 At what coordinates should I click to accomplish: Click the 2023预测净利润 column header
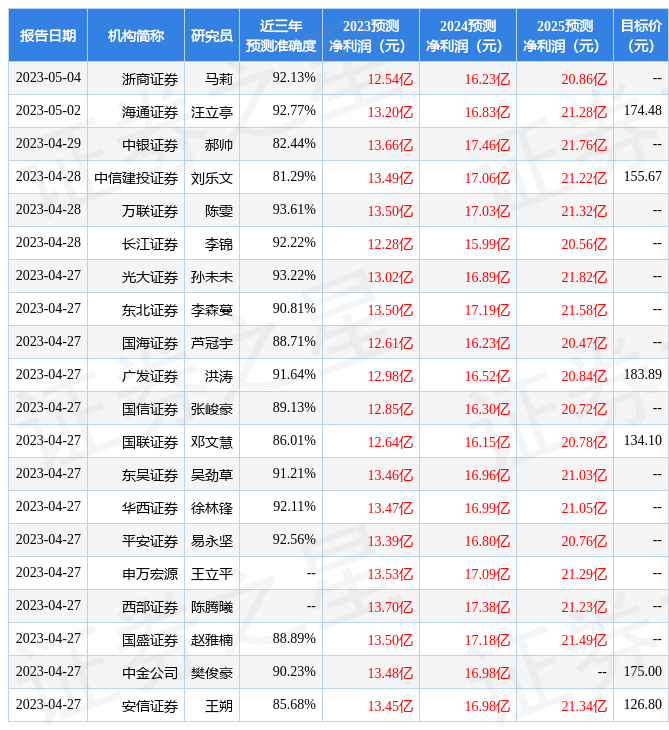[x=371, y=35]
